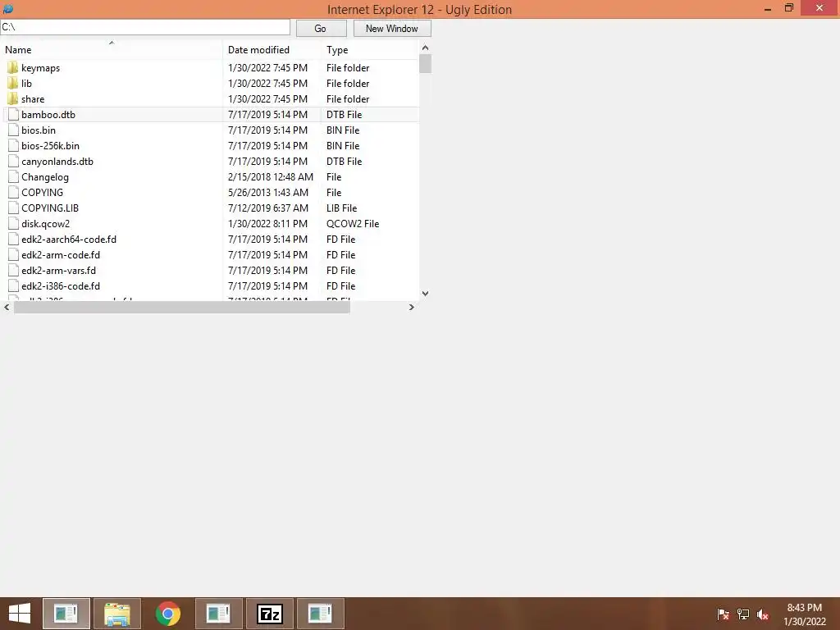Click the muted volume tray icon

click(763, 614)
